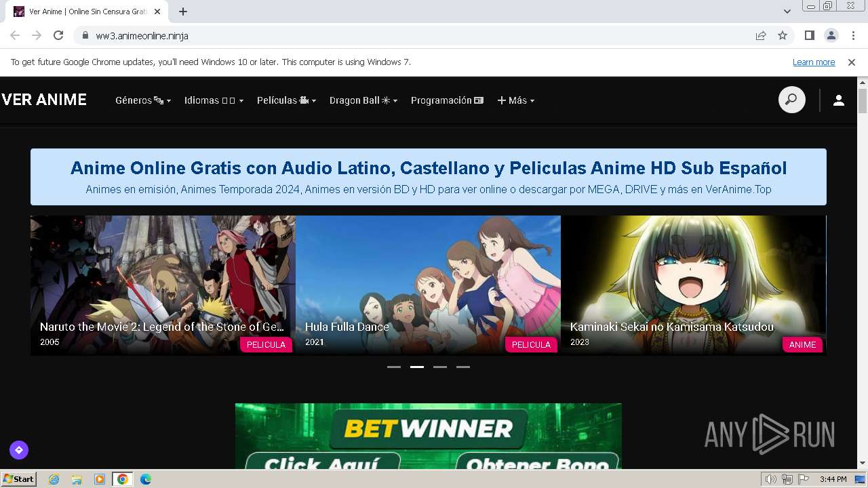Open the Hula Fulla Dance thumbnail
Image resolution: width=868 pixels, height=488 pixels.
tap(428, 285)
